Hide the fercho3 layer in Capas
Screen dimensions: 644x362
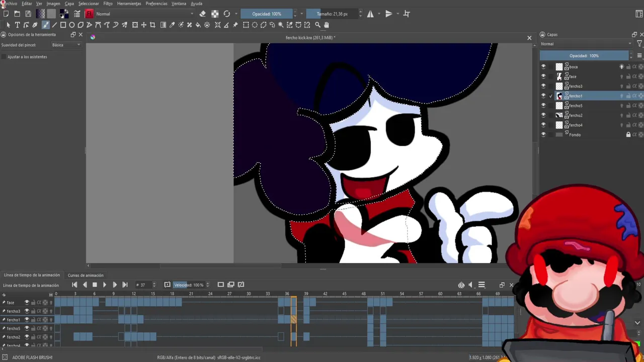coord(543,86)
